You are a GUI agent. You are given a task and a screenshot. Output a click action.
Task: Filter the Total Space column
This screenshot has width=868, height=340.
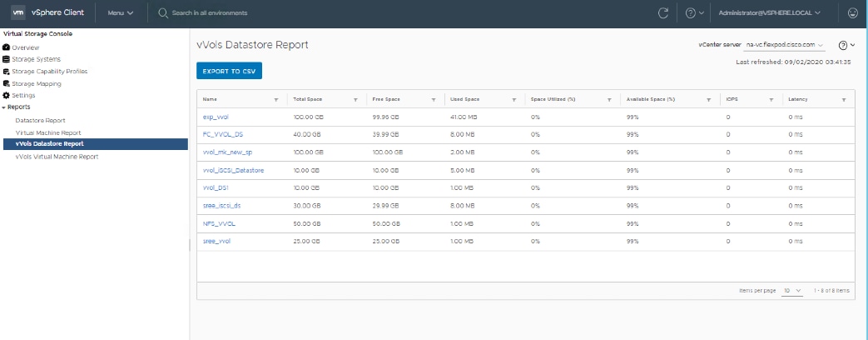coord(355,100)
